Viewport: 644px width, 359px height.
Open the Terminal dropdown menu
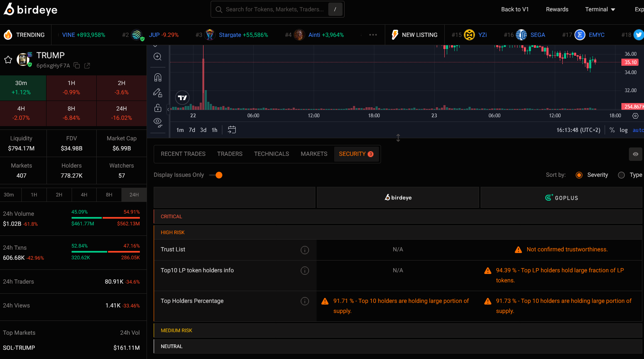(x=600, y=9)
